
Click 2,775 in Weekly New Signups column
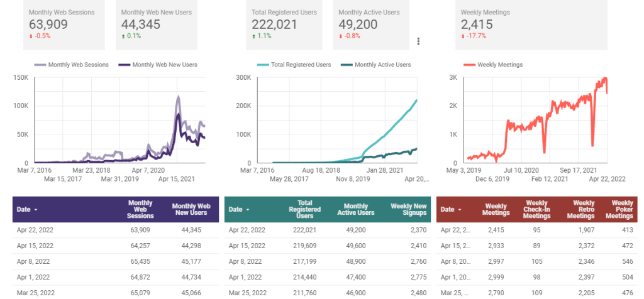(418, 277)
